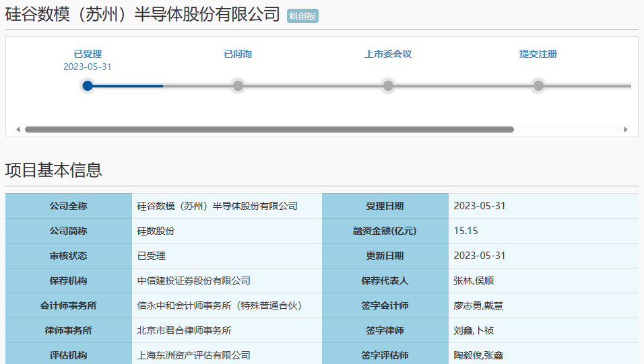644x364 pixels.
Task: Click the 科创板 badge next to company title
Action: [x=302, y=16]
